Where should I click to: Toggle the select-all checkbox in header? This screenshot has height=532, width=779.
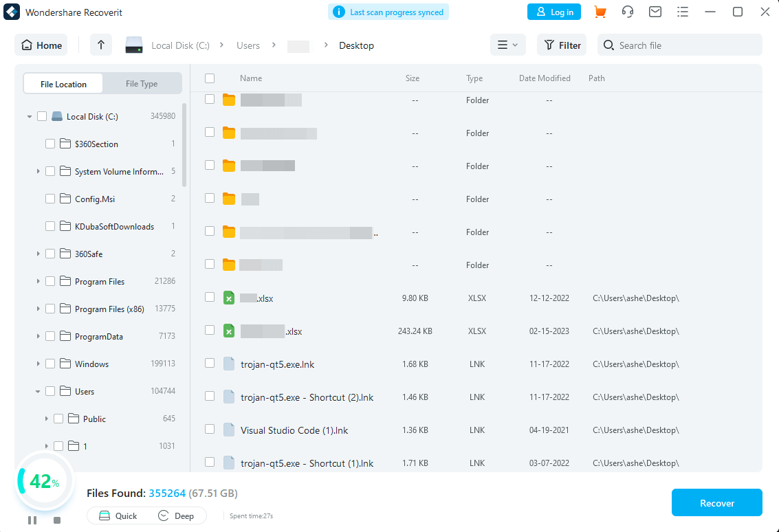(x=210, y=78)
